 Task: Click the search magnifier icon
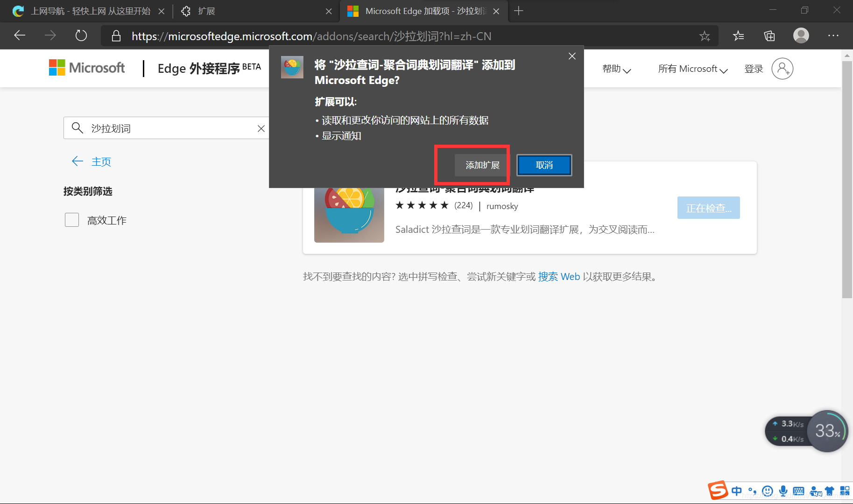(78, 128)
